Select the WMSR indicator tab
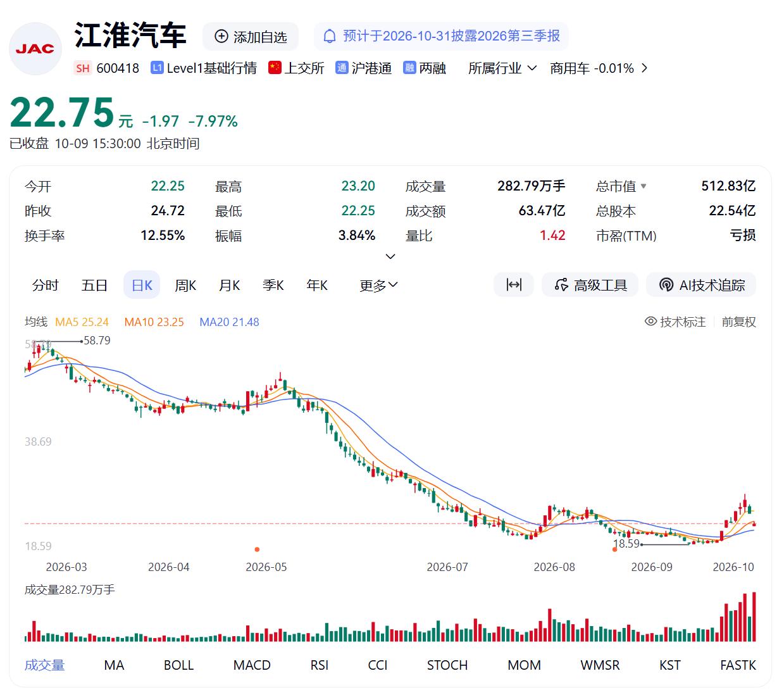 pyautogui.click(x=600, y=665)
